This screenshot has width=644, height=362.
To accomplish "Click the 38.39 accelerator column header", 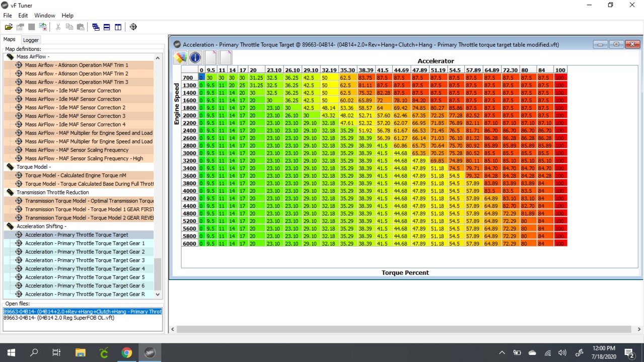I will 366,70.
